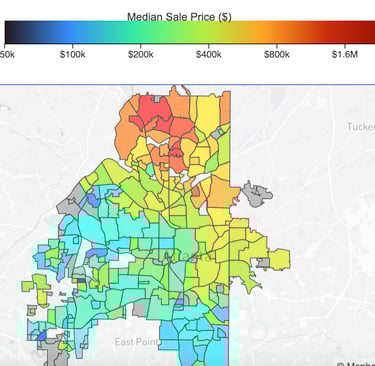Select the isolated yellow square neighborhood at far east

click(x=280, y=259)
